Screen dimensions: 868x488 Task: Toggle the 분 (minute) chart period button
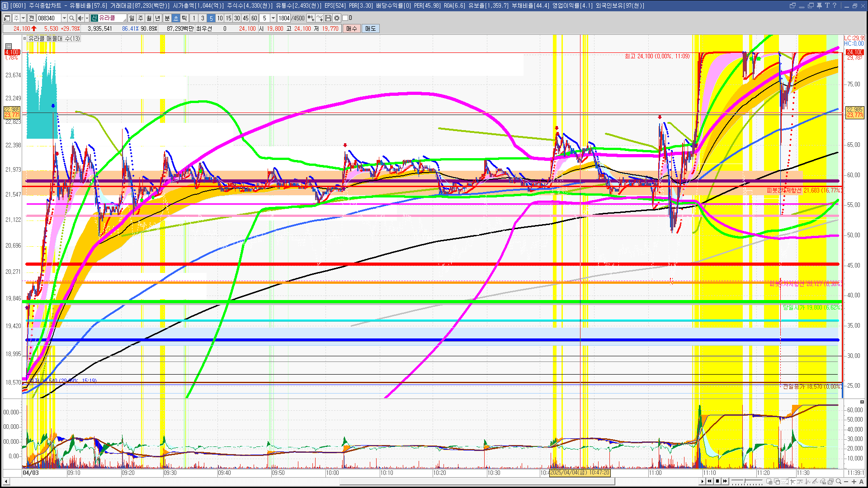167,18
